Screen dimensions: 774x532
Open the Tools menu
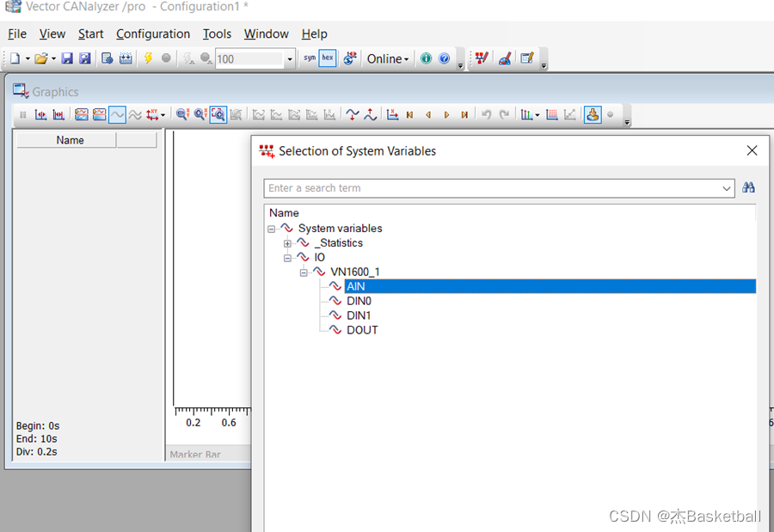(218, 34)
